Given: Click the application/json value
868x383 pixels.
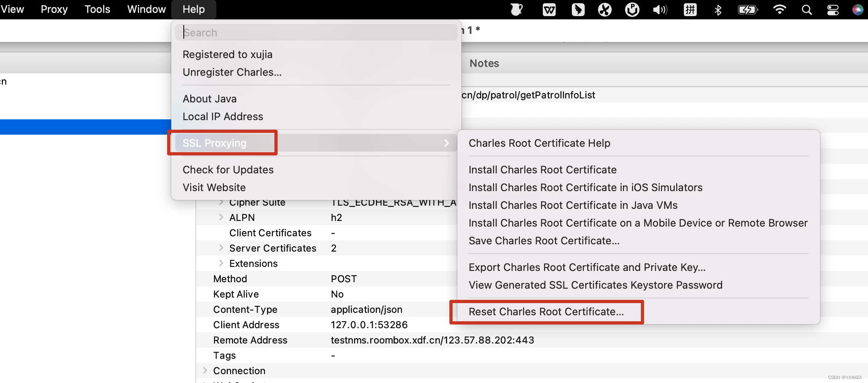Looking at the screenshot, I should coord(366,310).
